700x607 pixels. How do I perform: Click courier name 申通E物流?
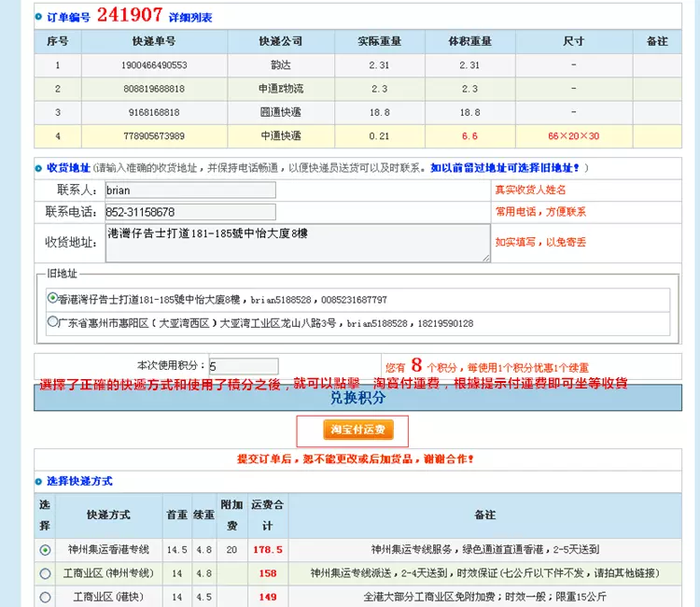(281, 89)
